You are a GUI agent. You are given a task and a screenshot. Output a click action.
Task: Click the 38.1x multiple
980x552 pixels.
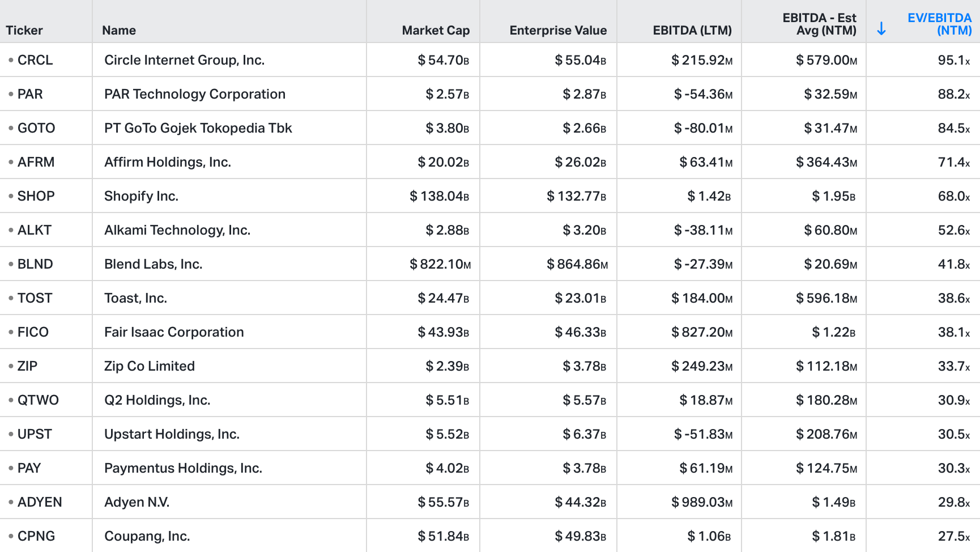tap(954, 332)
